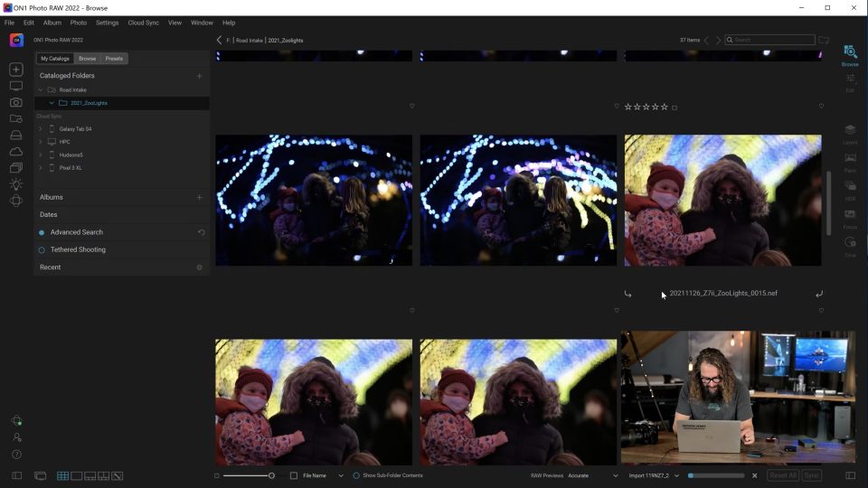
Task: Launch the Focus stacking tool
Action: (x=850, y=214)
